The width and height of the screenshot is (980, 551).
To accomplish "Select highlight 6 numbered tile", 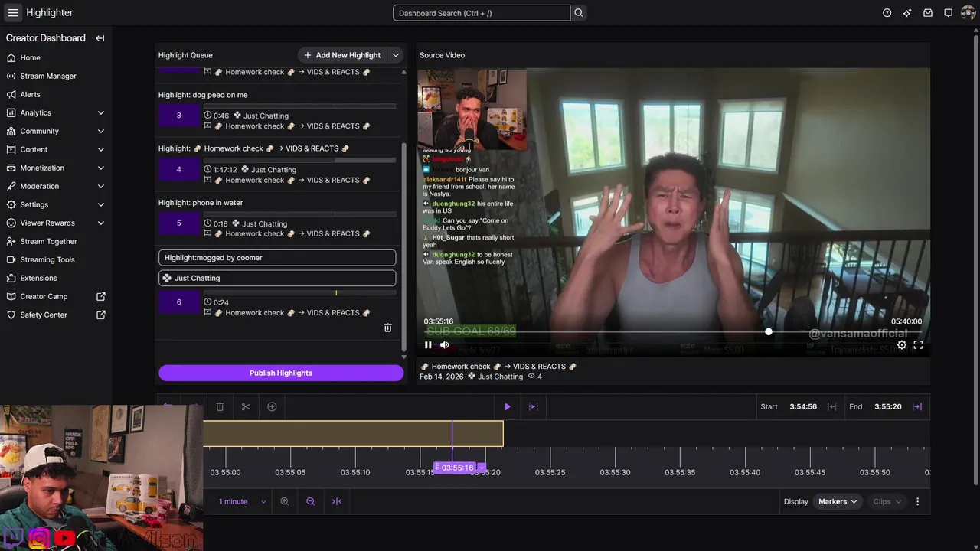I will point(179,302).
